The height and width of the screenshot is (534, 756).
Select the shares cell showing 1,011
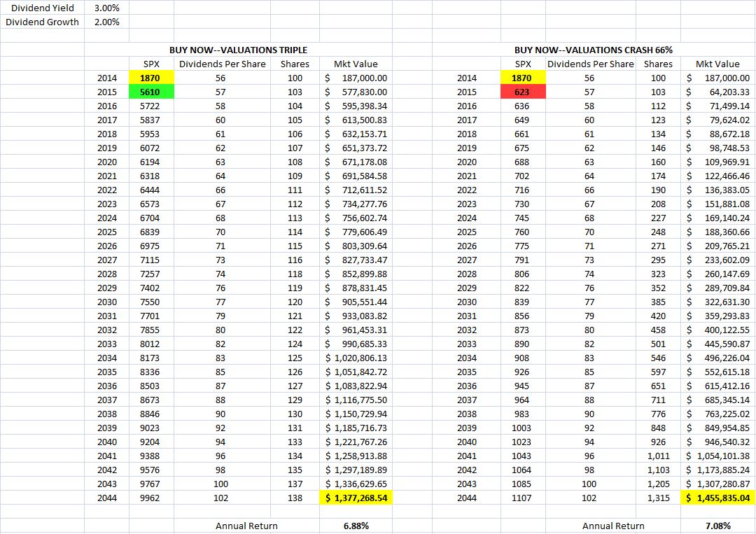(x=658, y=456)
